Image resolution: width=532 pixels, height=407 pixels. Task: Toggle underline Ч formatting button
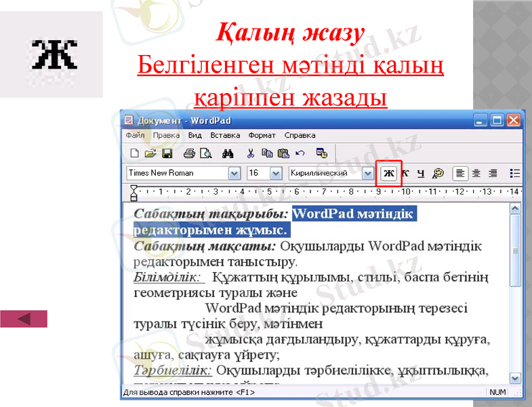(x=421, y=173)
